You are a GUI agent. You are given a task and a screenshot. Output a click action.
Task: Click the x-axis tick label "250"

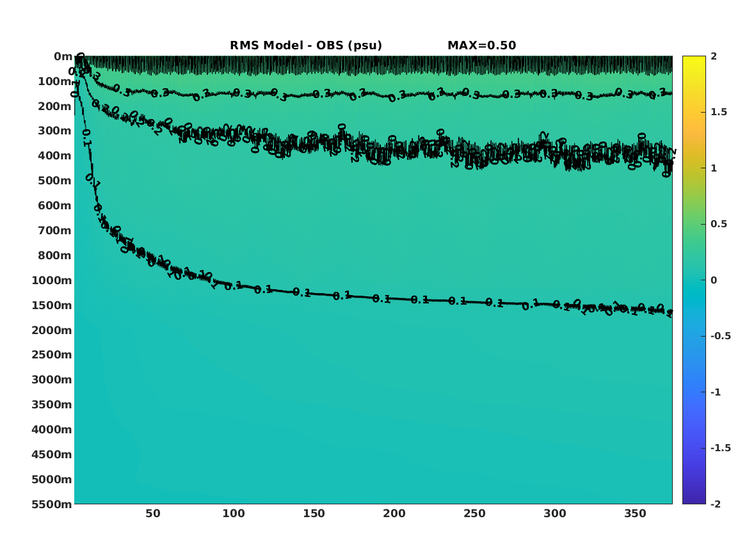tap(474, 514)
